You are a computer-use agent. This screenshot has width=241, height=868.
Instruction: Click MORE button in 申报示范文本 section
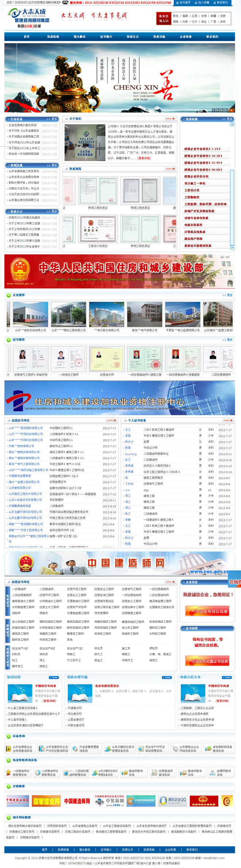[x=227, y=677]
